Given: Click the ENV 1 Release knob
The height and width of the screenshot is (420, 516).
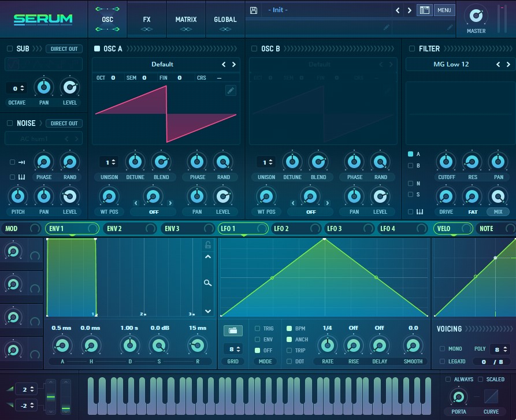Looking at the screenshot, I should pyautogui.click(x=198, y=345).
